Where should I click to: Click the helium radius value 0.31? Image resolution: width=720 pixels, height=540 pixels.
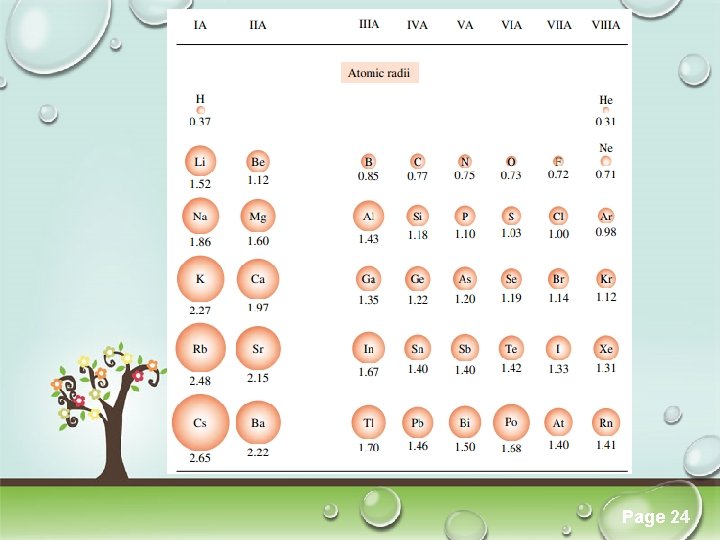pos(606,121)
